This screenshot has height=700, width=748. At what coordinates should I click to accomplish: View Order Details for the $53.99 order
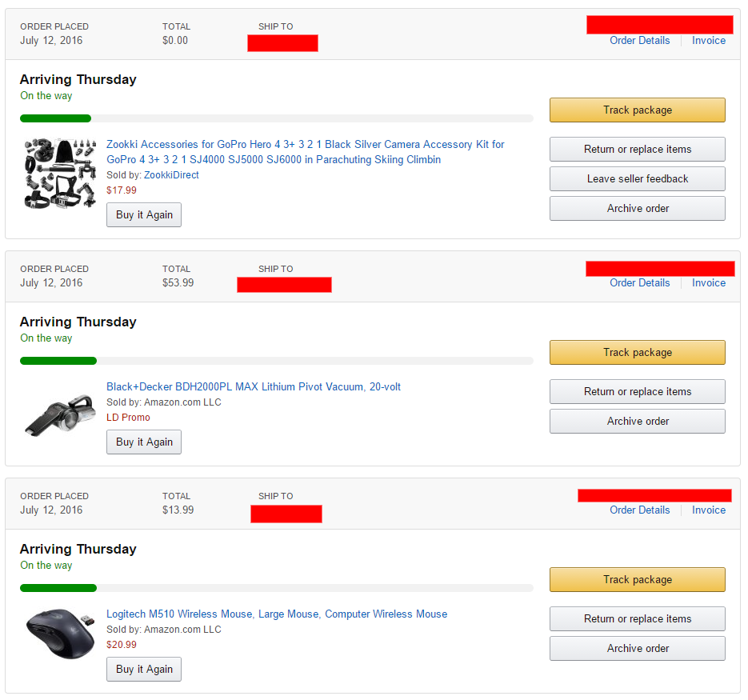(639, 283)
